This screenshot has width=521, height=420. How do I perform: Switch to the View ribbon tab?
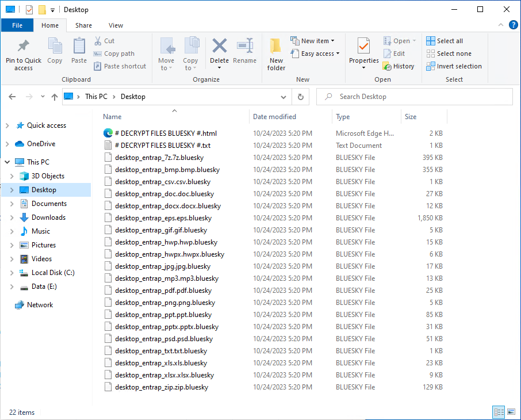coord(116,25)
